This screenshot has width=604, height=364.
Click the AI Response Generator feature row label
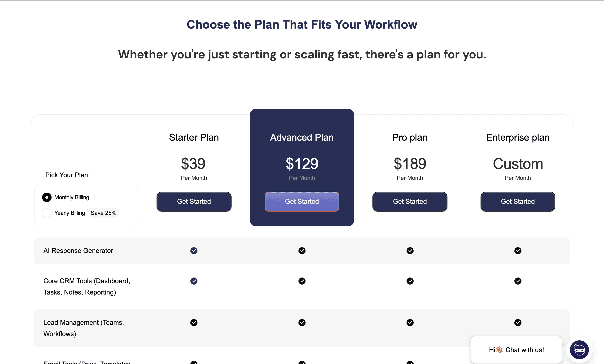point(78,251)
